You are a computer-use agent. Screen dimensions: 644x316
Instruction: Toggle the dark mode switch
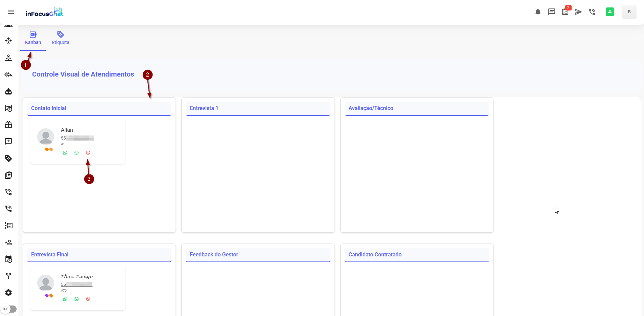(x=9, y=309)
